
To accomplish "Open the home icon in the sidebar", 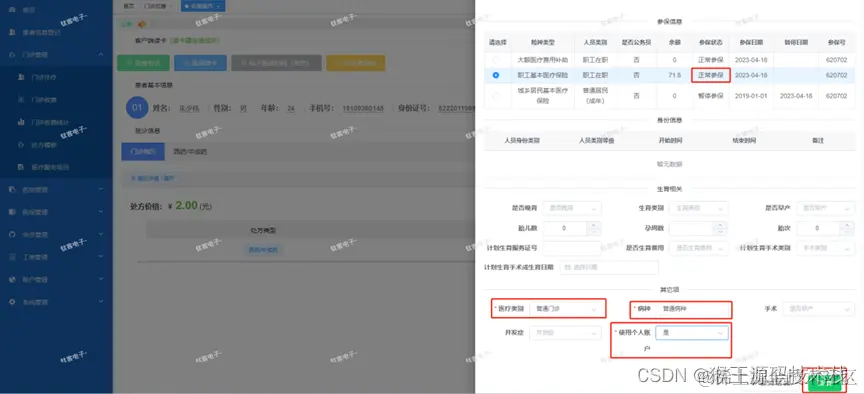I will (13, 10).
